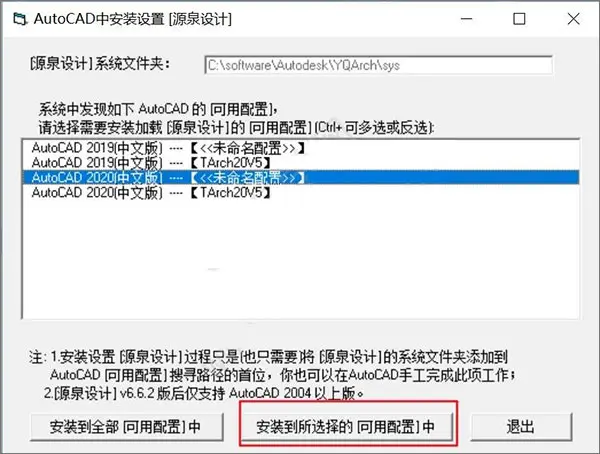Click the 请选择需要安装加载 instruction line

(236, 127)
